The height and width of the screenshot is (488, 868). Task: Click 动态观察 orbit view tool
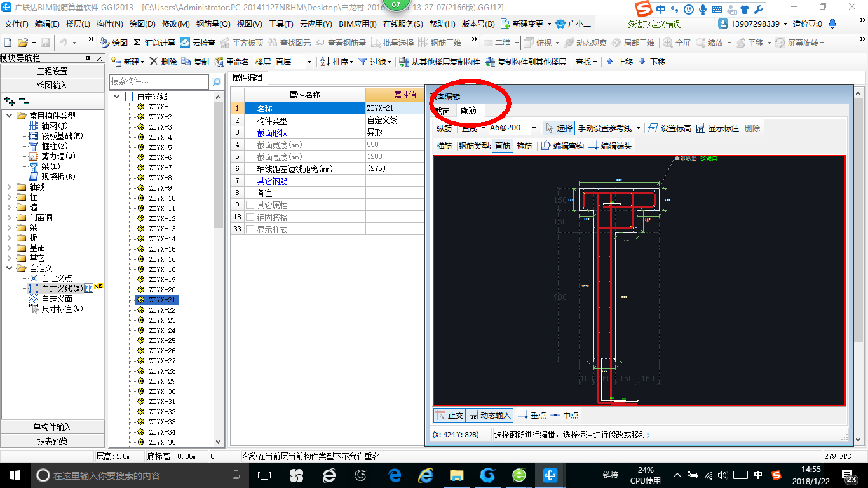click(x=585, y=43)
